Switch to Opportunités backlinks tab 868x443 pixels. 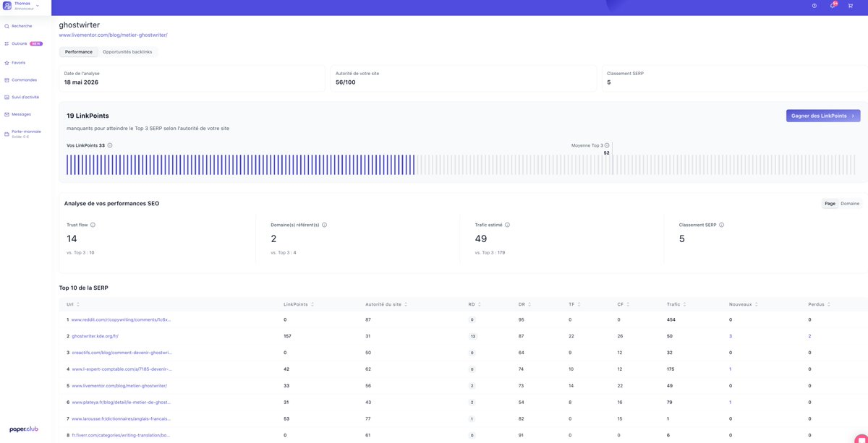coord(127,52)
